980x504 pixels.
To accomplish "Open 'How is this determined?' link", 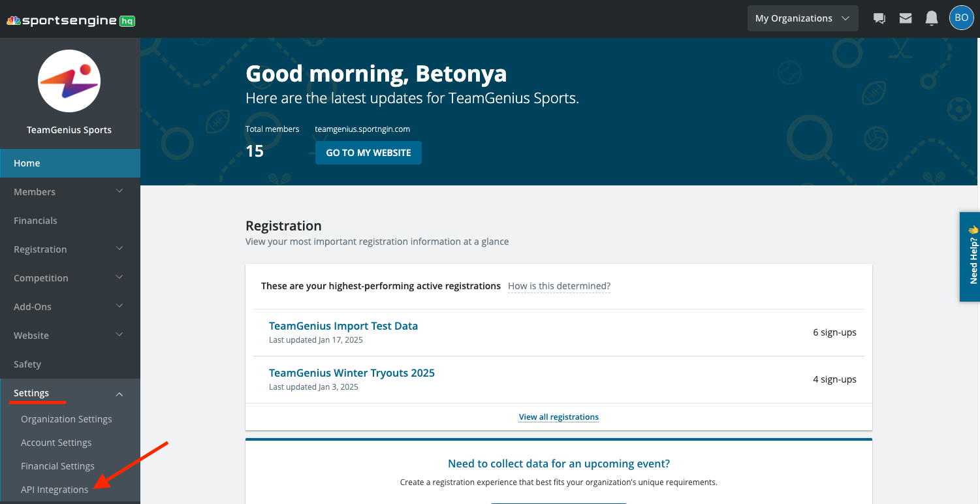I will point(559,286).
